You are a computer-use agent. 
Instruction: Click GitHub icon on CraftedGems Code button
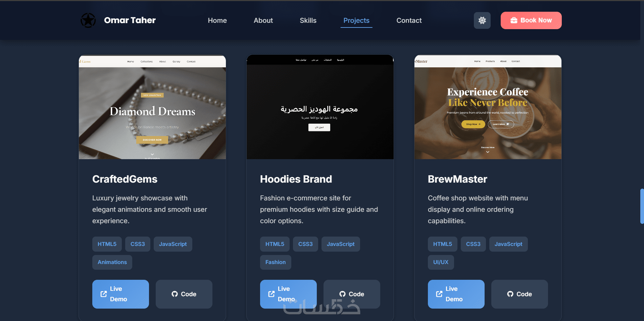pyautogui.click(x=175, y=294)
